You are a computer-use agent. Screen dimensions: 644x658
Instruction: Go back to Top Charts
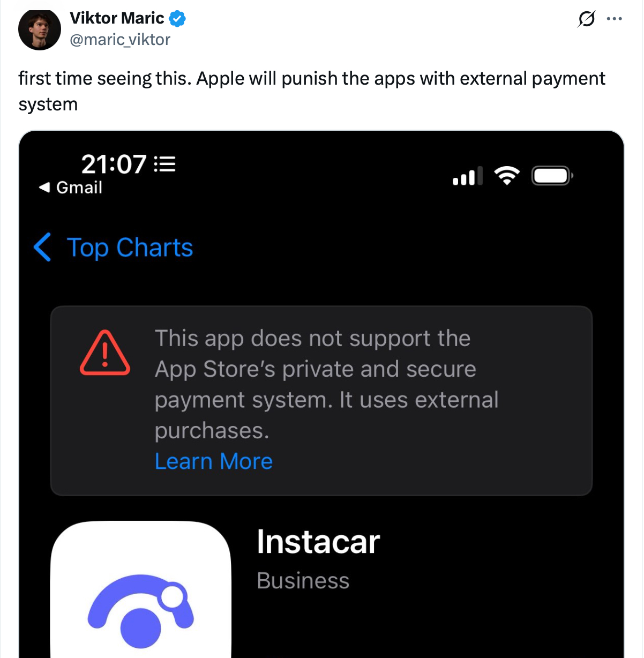pyautogui.click(x=130, y=248)
